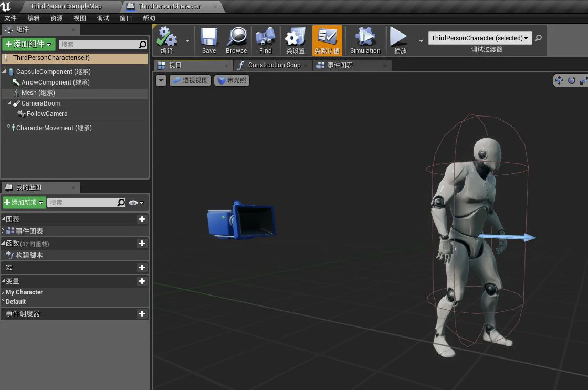The width and height of the screenshot is (588, 390).
Task: Open viewport options dropdown arrow button
Action: point(161,80)
